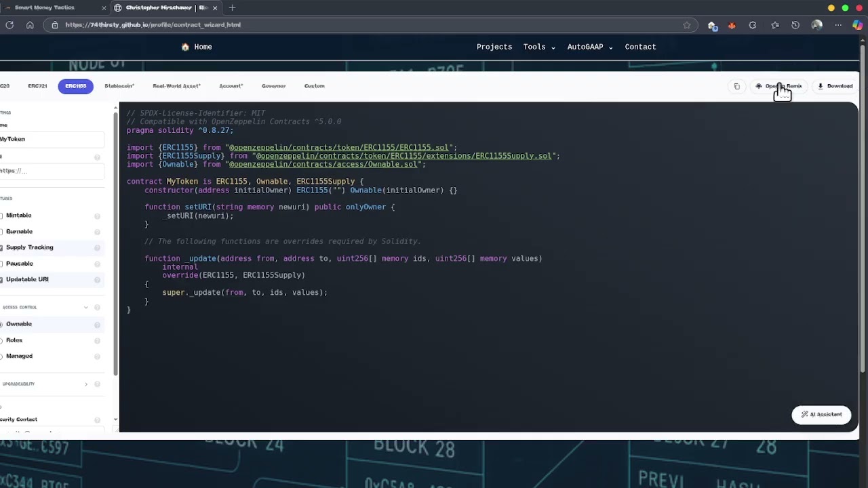The width and height of the screenshot is (868, 488).
Task: Collapse the Access Control section
Action: point(85,307)
